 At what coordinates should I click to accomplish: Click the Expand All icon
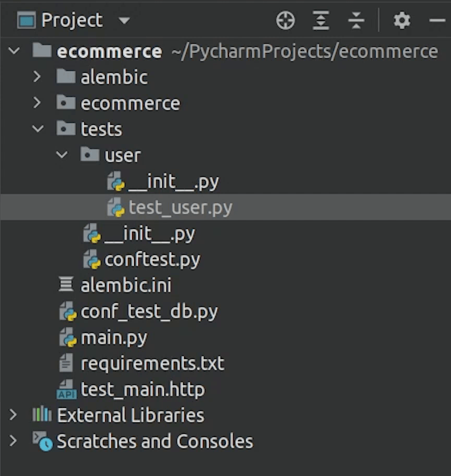pyautogui.click(x=321, y=21)
